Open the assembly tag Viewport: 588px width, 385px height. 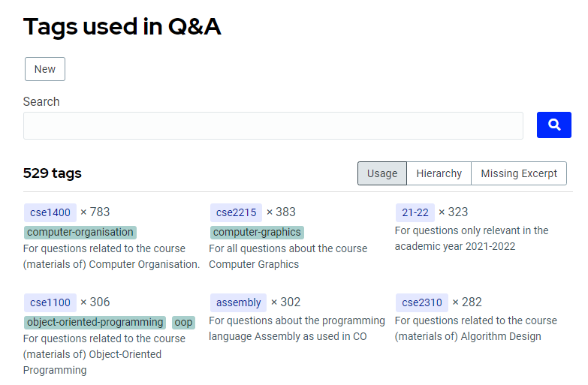click(x=238, y=302)
